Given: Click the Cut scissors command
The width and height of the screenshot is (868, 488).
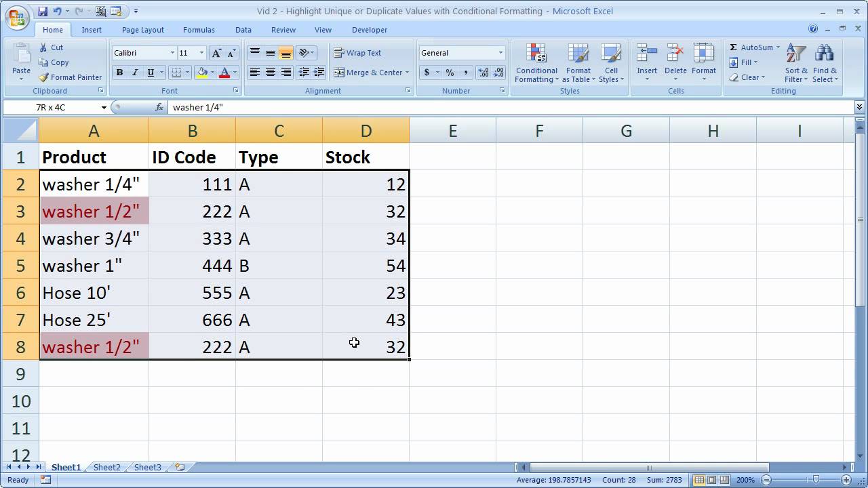Looking at the screenshot, I should 51,47.
